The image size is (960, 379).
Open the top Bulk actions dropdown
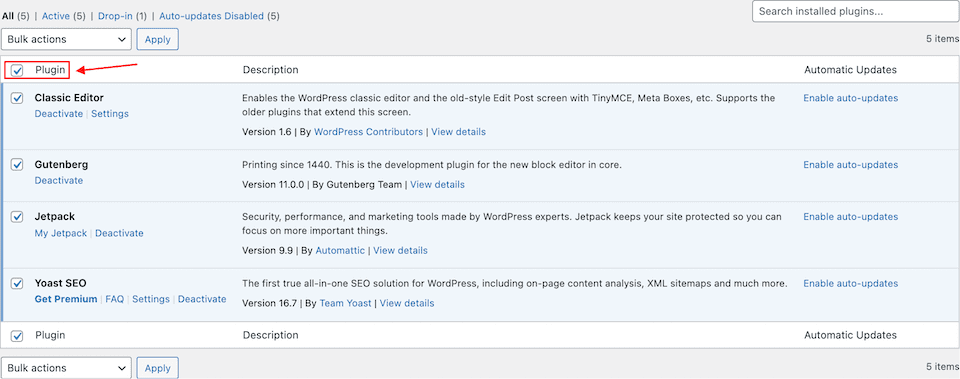[67, 39]
